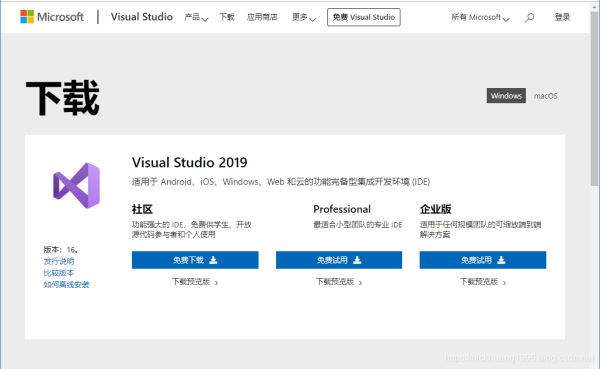
Task: Click 免费试用 for 企业版 edition
Action: pyautogui.click(x=483, y=260)
